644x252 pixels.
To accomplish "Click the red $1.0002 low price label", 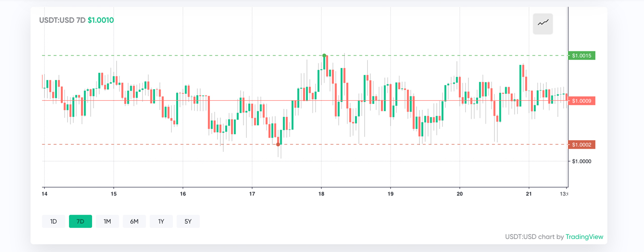I will click(582, 145).
